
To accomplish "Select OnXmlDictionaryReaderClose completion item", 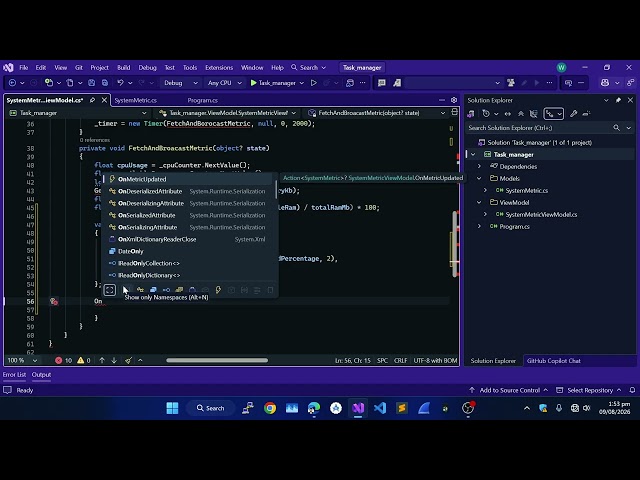I will click(189, 239).
